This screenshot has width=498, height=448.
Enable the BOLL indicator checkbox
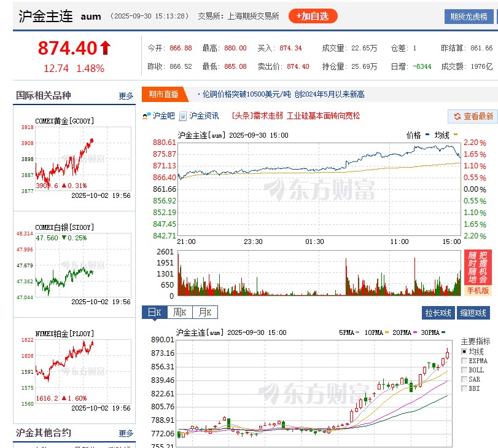pos(464,371)
